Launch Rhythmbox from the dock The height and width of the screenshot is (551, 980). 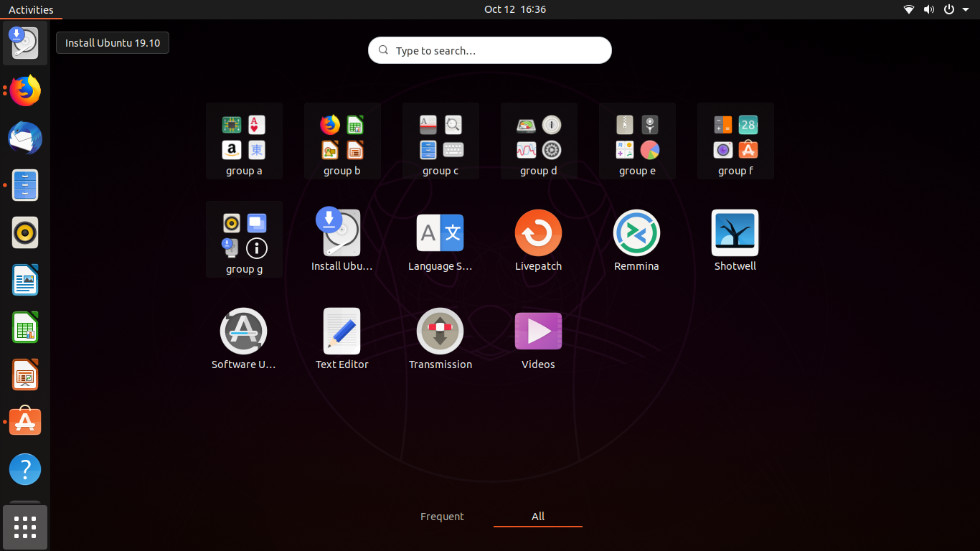coord(25,233)
